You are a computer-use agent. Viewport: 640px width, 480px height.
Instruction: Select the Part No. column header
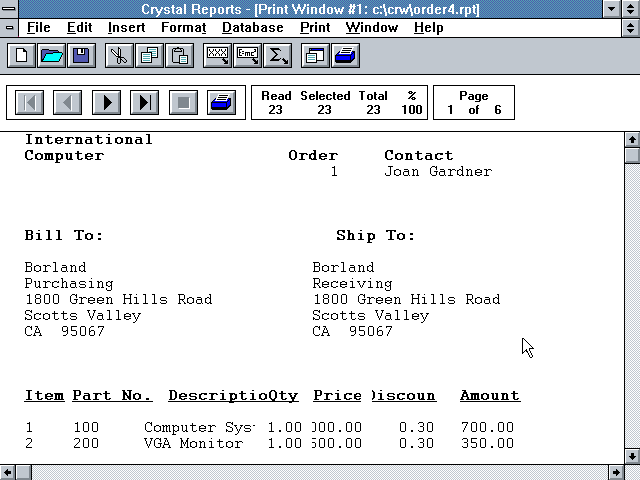[112, 395]
